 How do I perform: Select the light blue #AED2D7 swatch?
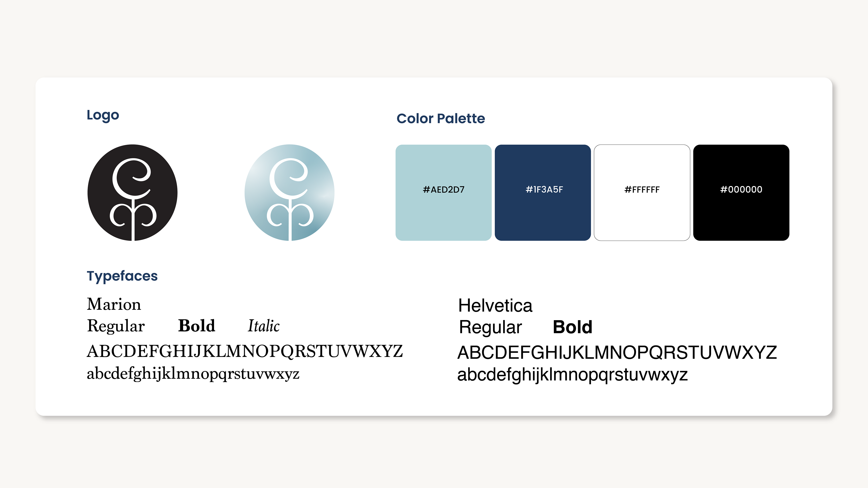coord(443,193)
